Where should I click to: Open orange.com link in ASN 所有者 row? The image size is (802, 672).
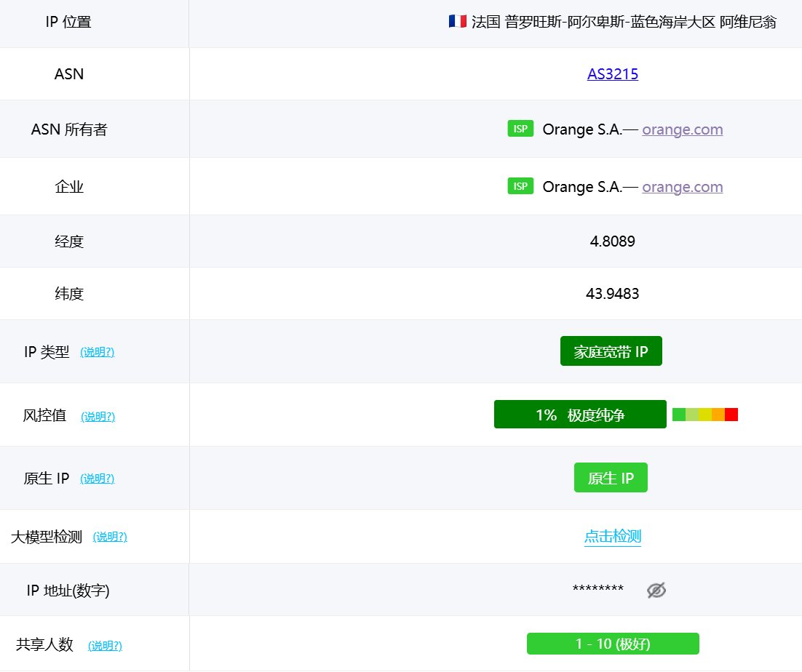pyautogui.click(x=683, y=129)
